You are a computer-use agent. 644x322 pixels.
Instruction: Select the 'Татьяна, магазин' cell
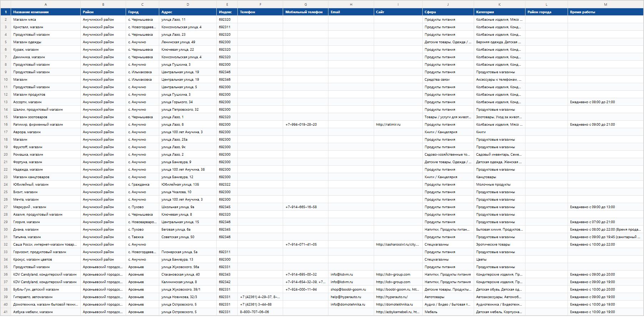[46, 237]
